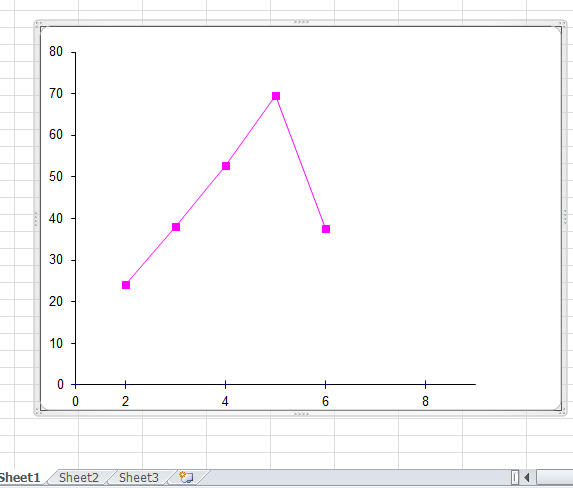Click the chart's bottom-center sizing handle
Screen dimensions: 573x488
[x=301, y=414]
